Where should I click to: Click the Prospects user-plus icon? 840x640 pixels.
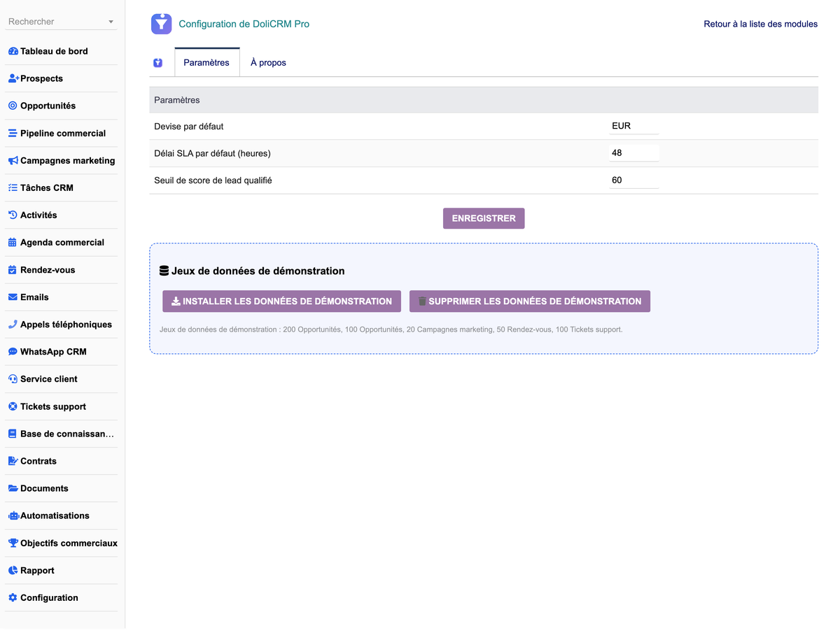pos(13,79)
